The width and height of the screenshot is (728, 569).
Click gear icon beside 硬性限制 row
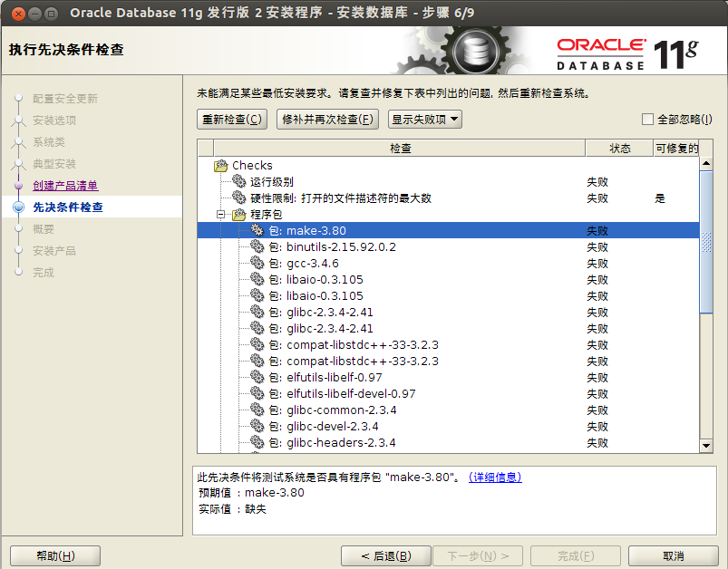coord(239,198)
